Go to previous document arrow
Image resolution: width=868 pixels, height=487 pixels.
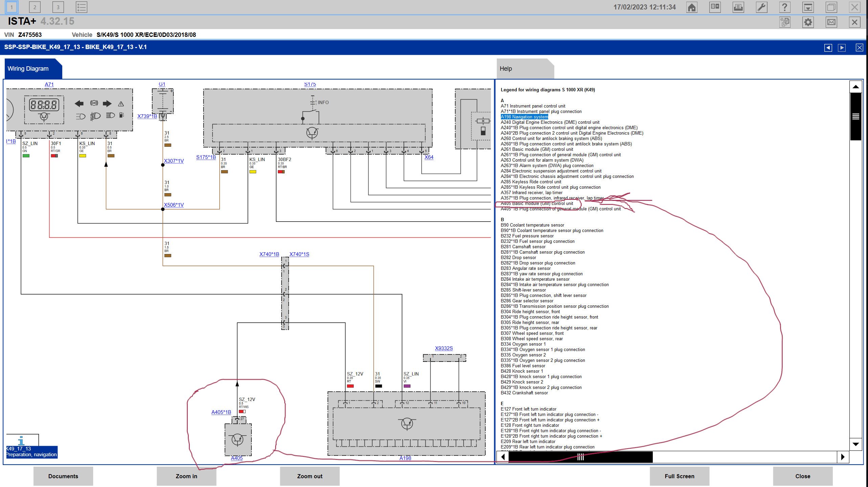[828, 48]
